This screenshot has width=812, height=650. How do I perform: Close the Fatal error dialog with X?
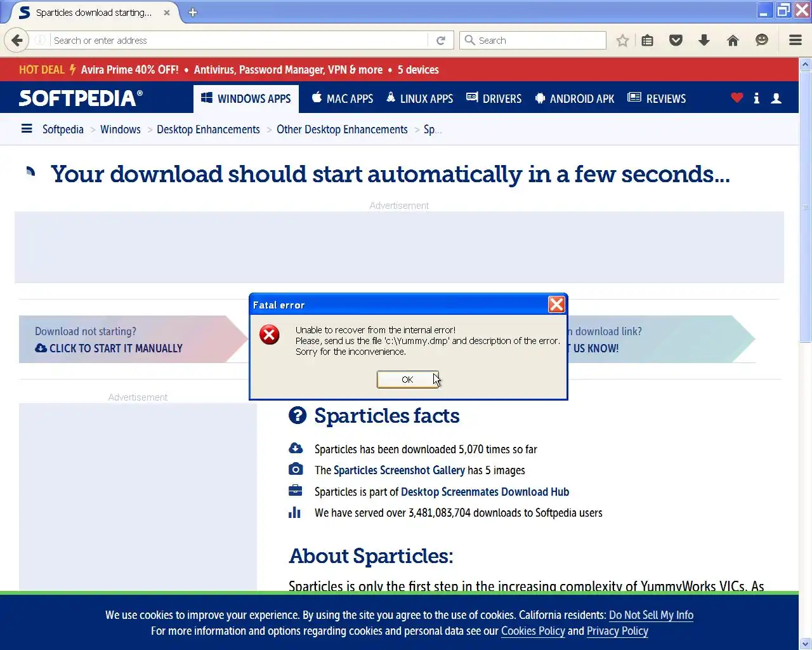coord(556,305)
